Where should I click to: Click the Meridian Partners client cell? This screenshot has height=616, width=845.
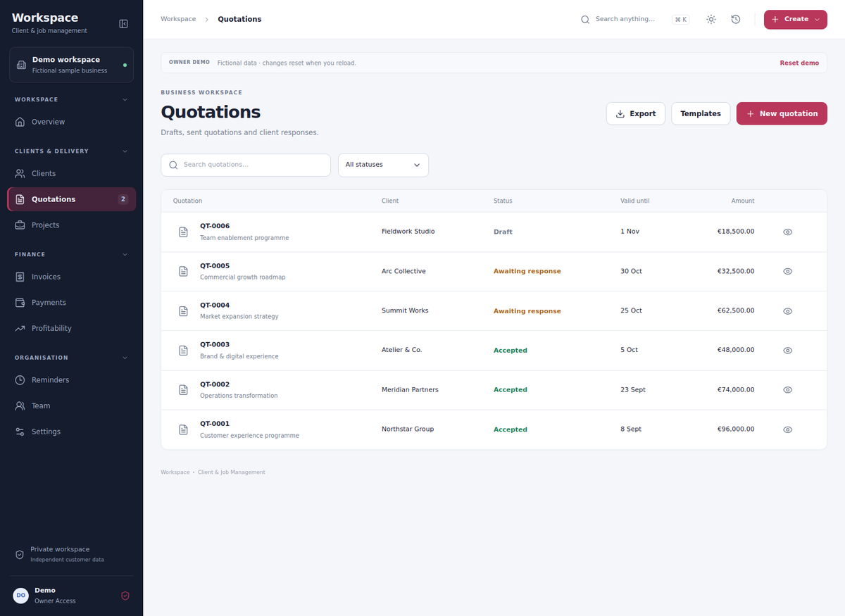point(410,389)
